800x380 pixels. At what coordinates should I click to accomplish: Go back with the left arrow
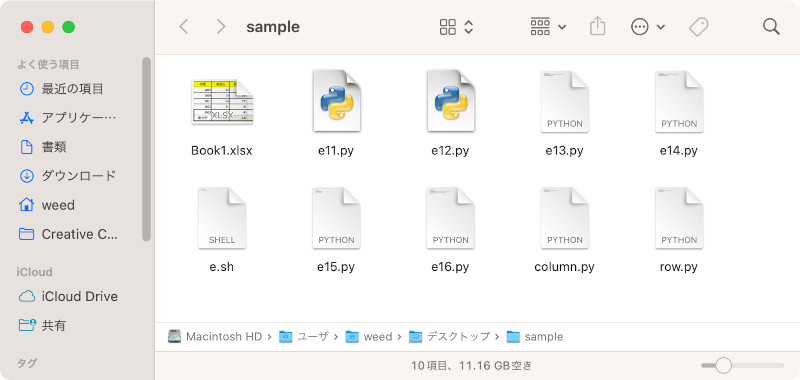[x=184, y=27]
